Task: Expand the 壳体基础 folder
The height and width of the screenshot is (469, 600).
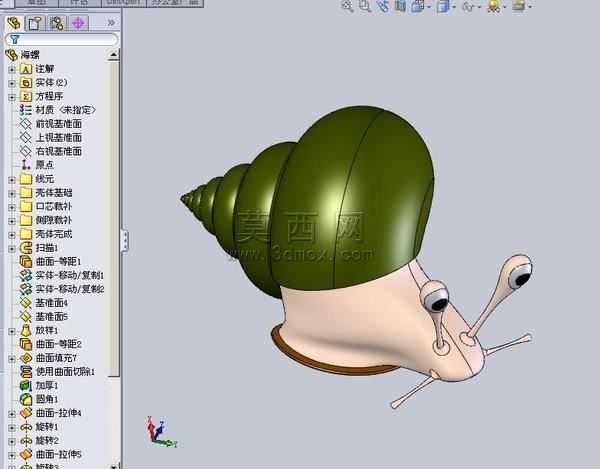Action: (12, 194)
